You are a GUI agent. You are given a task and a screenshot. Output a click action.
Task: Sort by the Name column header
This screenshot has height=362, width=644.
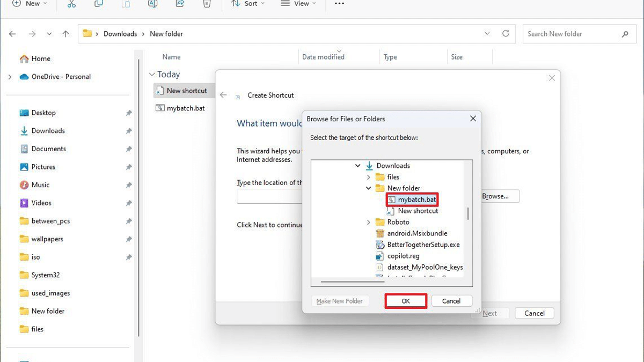tap(172, 57)
